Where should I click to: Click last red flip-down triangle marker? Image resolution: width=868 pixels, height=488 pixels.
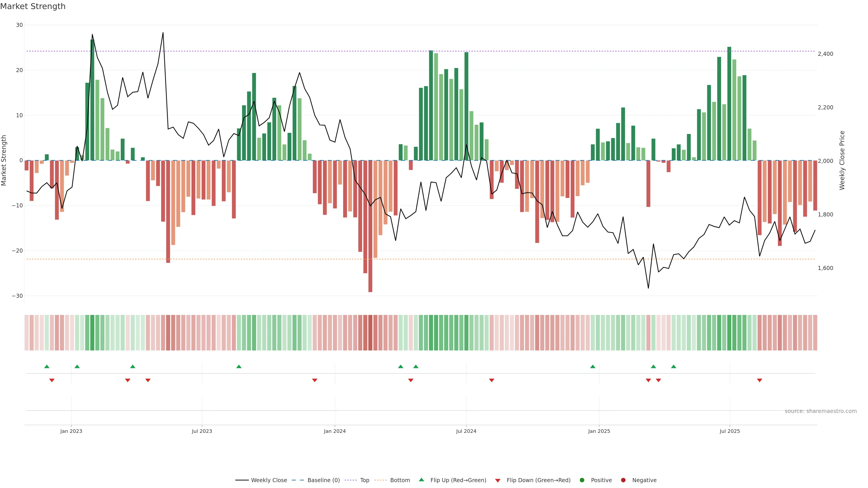click(x=759, y=380)
